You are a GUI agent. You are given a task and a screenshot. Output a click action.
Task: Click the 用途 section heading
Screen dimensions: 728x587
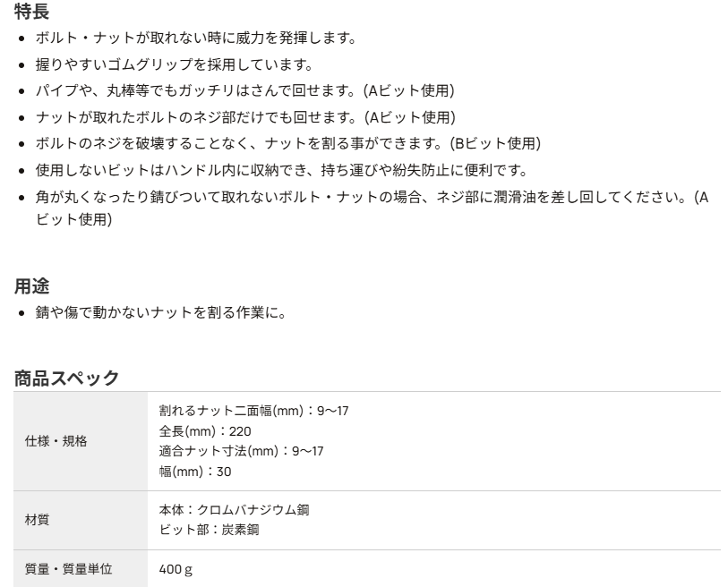coord(32,285)
